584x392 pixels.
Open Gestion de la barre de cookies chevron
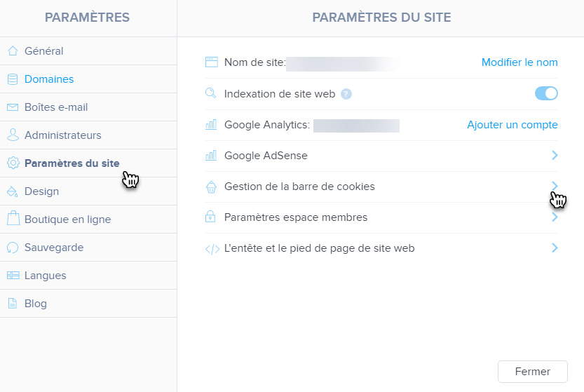[555, 186]
